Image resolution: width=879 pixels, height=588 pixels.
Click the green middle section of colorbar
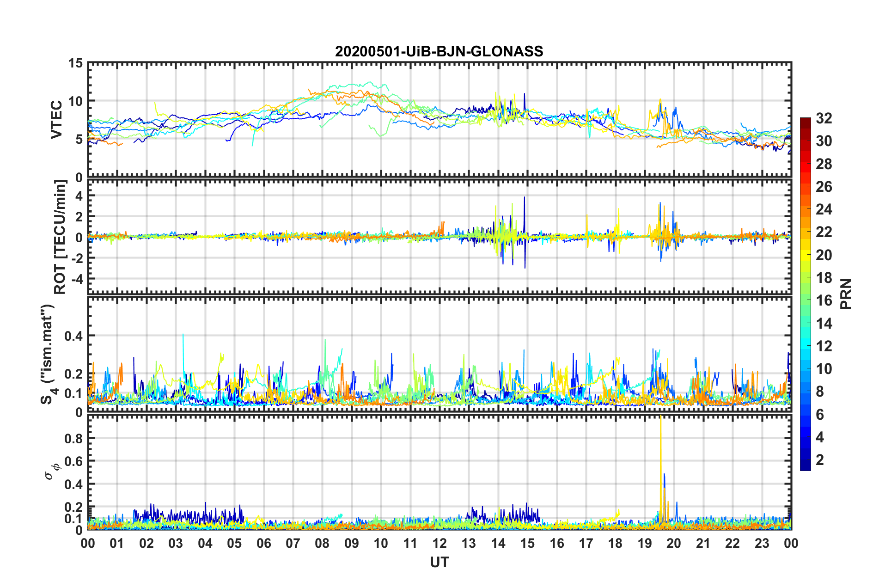coord(806,294)
